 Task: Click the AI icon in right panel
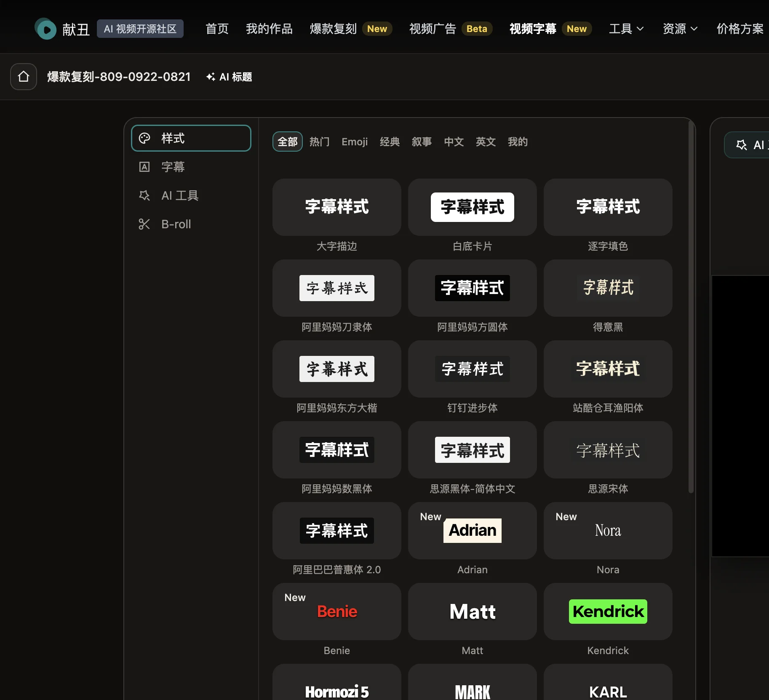pos(742,145)
